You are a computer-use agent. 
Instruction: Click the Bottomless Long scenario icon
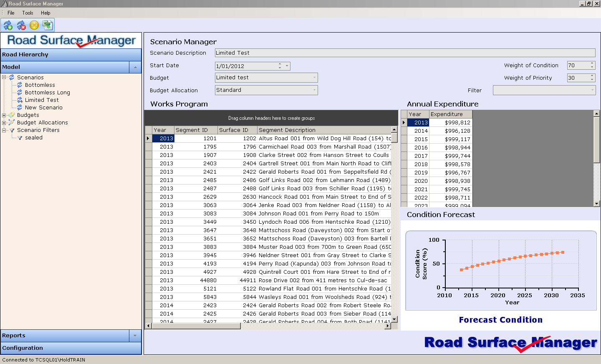(x=20, y=92)
